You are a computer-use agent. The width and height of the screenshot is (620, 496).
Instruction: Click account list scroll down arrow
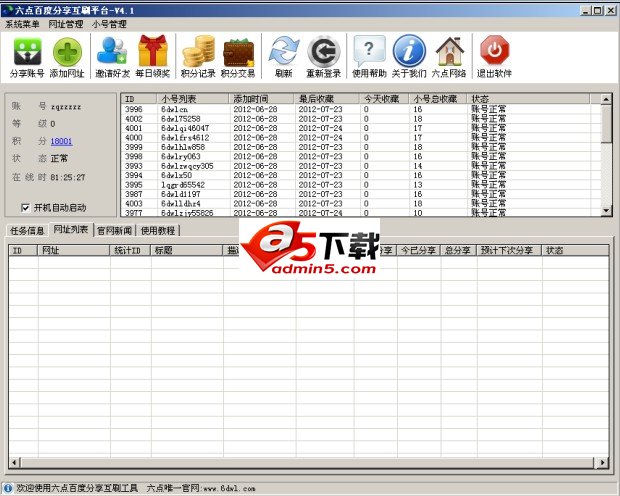pos(606,211)
